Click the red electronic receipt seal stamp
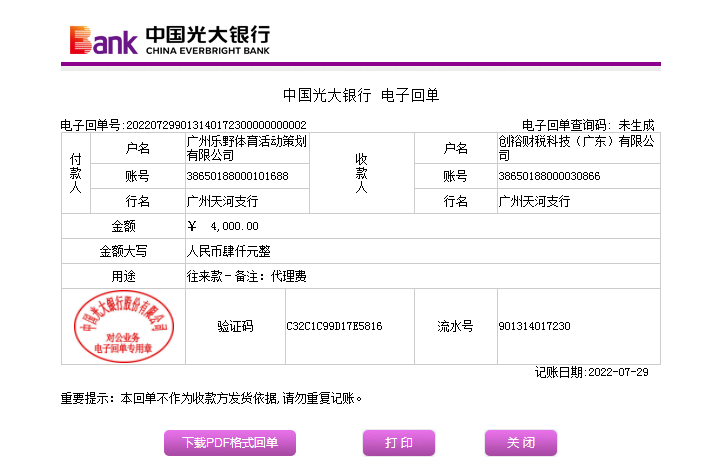 click(x=124, y=326)
